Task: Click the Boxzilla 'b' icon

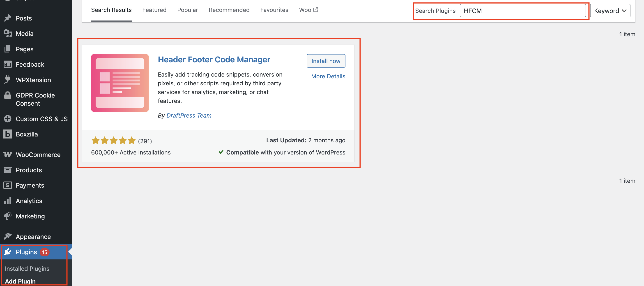Action: pyautogui.click(x=7, y=134)
